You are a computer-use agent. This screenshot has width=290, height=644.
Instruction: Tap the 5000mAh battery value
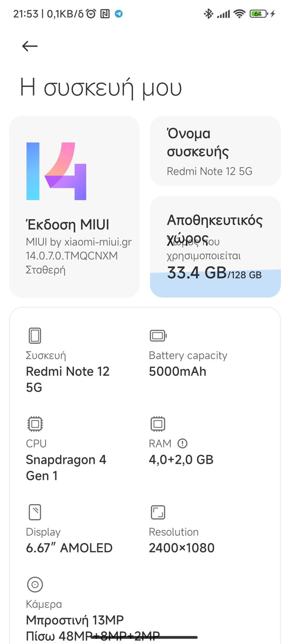(x=177, y=371)
